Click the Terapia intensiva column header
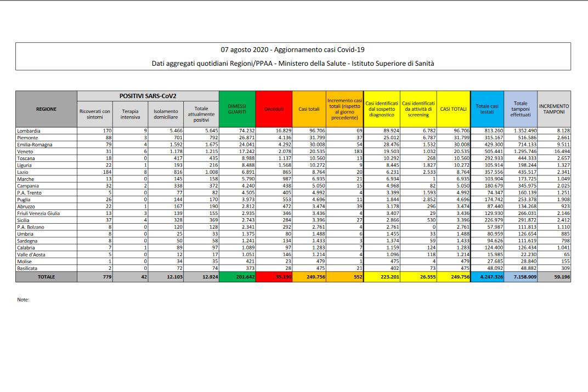This screenshot has height=392, width=588. tap(131, 114)
